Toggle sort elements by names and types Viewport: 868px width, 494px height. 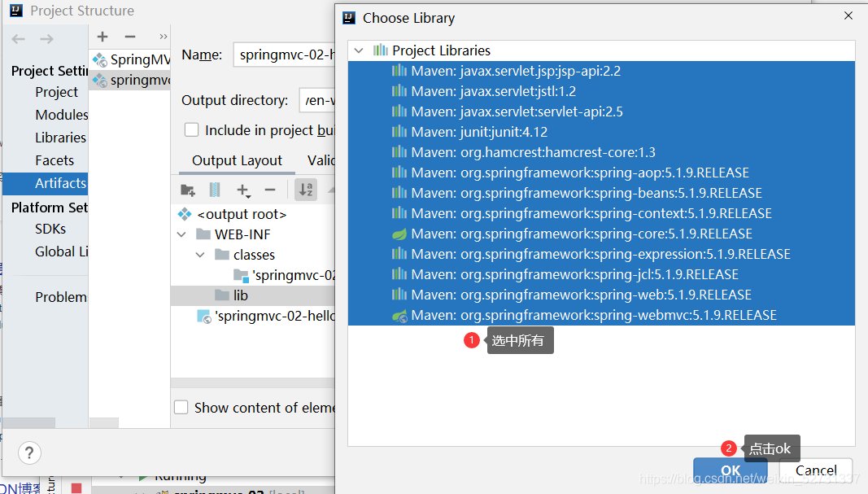(x=306, y=190)
